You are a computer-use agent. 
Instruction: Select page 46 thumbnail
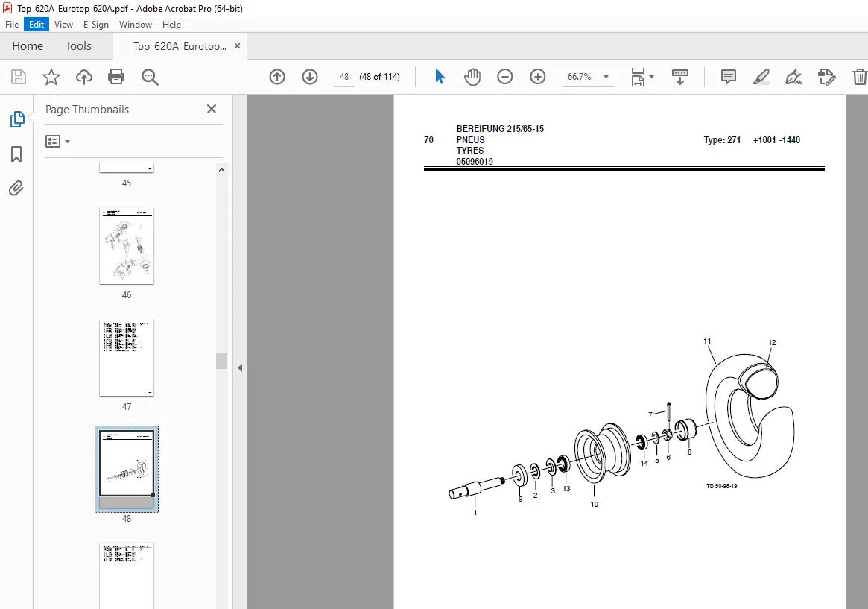click(x=127, y=246)
